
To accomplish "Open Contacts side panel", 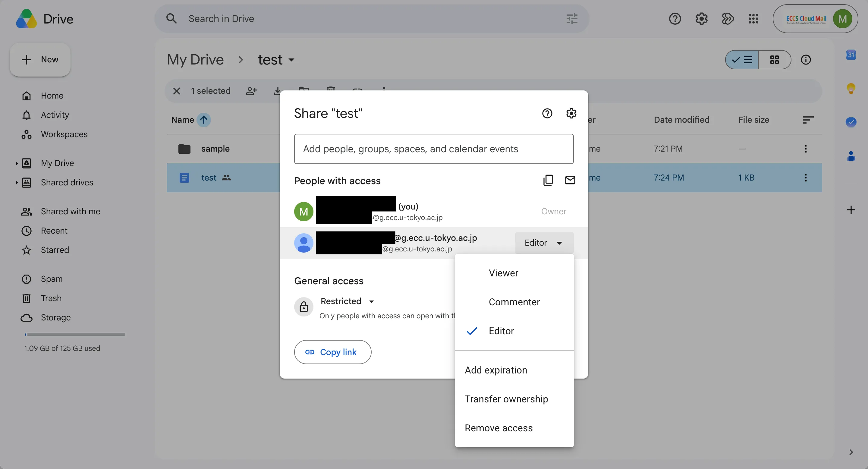I will click(x=851, y=156).
